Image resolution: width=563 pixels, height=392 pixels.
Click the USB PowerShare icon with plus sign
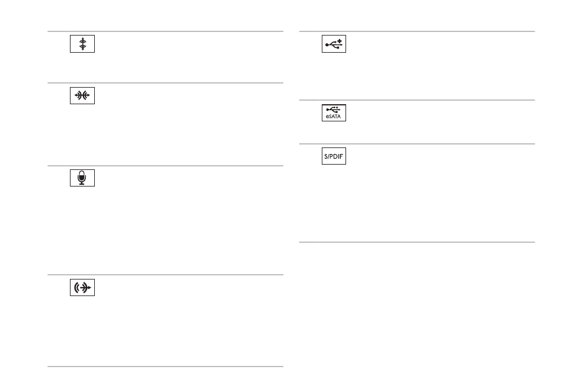[x=334, y=44]
